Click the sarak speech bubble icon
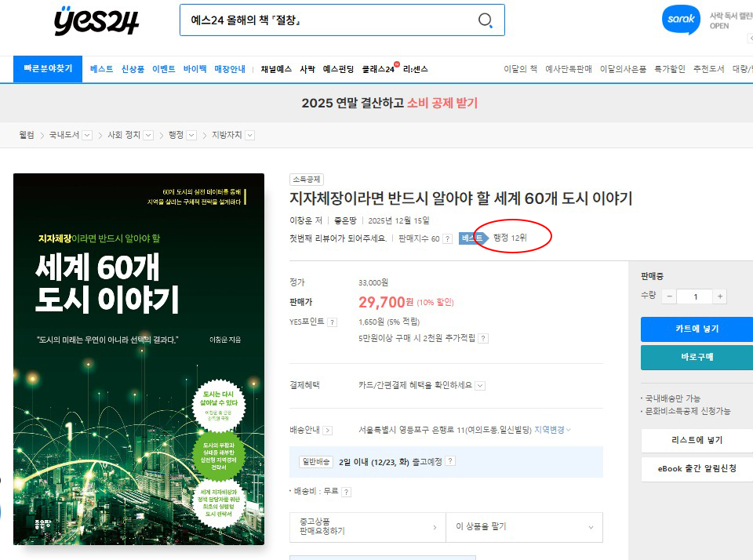The image size is (753, 560). coord(680,20)
